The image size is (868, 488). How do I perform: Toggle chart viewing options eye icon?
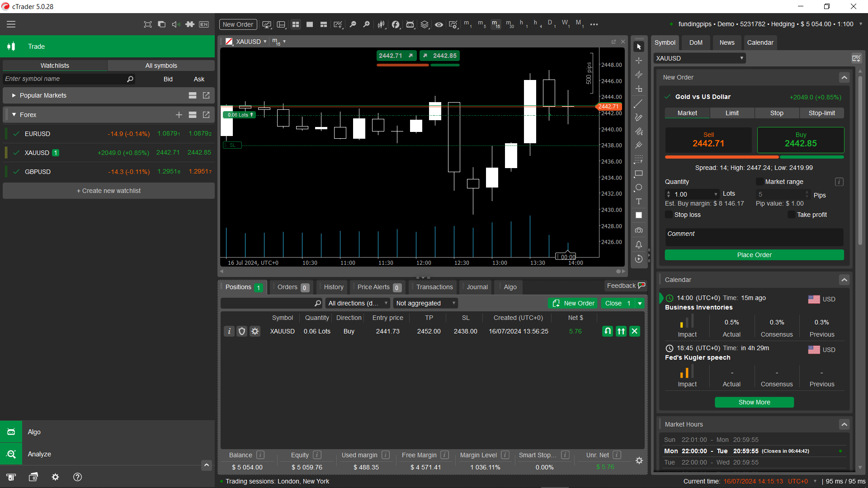[439, 24]
